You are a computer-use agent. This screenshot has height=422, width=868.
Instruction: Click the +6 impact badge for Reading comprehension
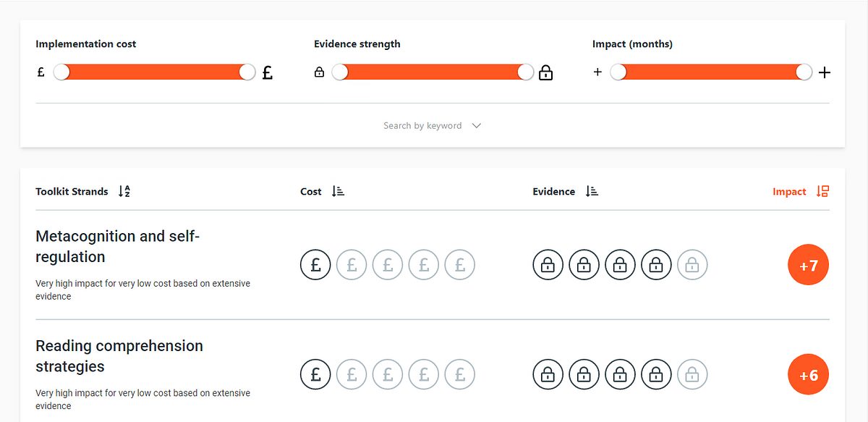pyautogui.click(x=808, y=375)
